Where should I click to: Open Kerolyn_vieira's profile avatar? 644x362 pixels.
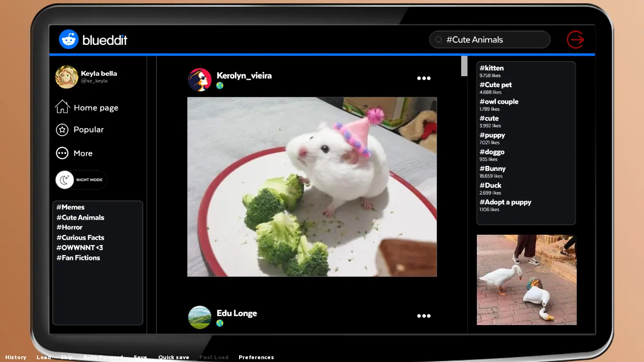click(200, 79)
